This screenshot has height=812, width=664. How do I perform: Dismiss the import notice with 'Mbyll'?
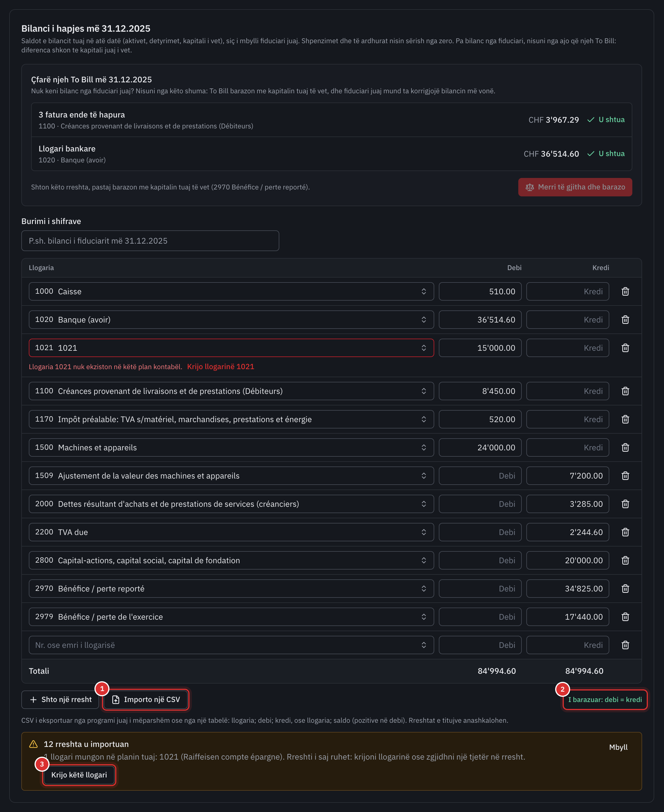pos(618,748)
